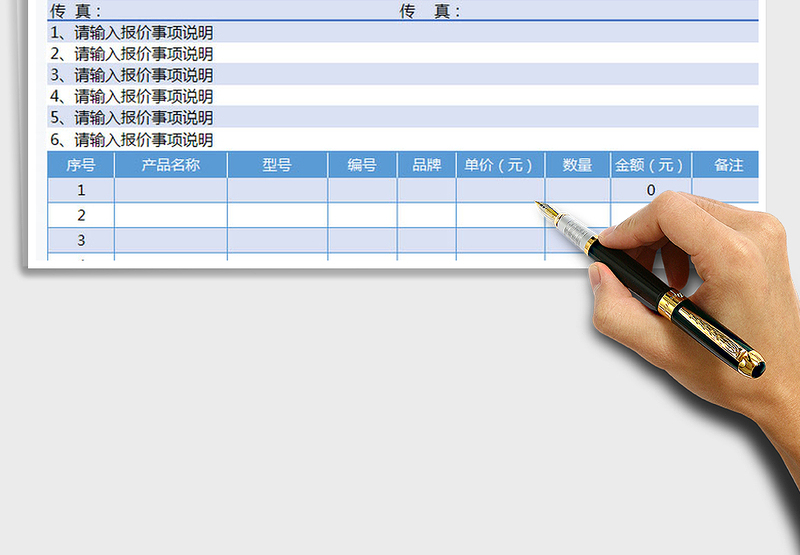Click the code cell in row 3
Image resolution: width=800 pixels, height=555 pixels.
(x=362, y=240)
